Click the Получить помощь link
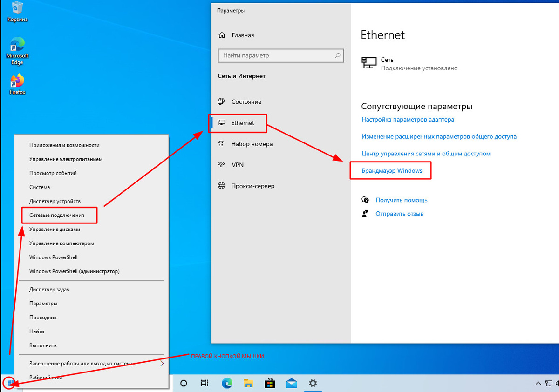The image size is (559, 392). click(401, 200)
